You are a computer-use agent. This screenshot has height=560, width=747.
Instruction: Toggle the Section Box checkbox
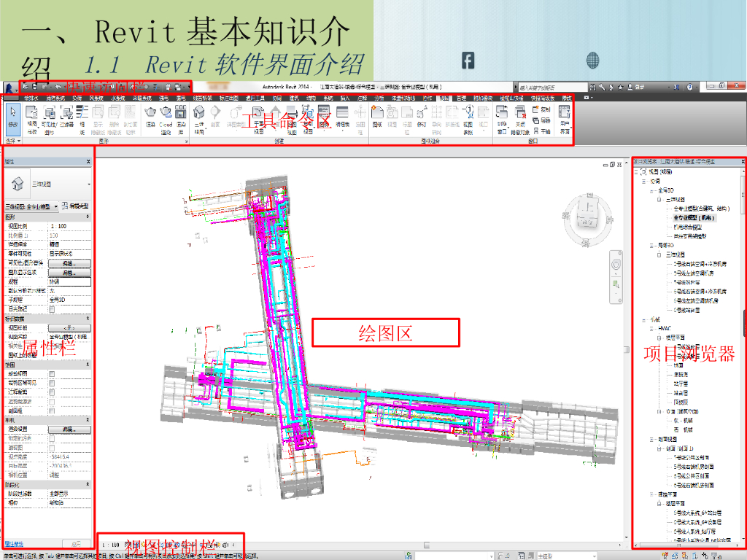point(52,411)
